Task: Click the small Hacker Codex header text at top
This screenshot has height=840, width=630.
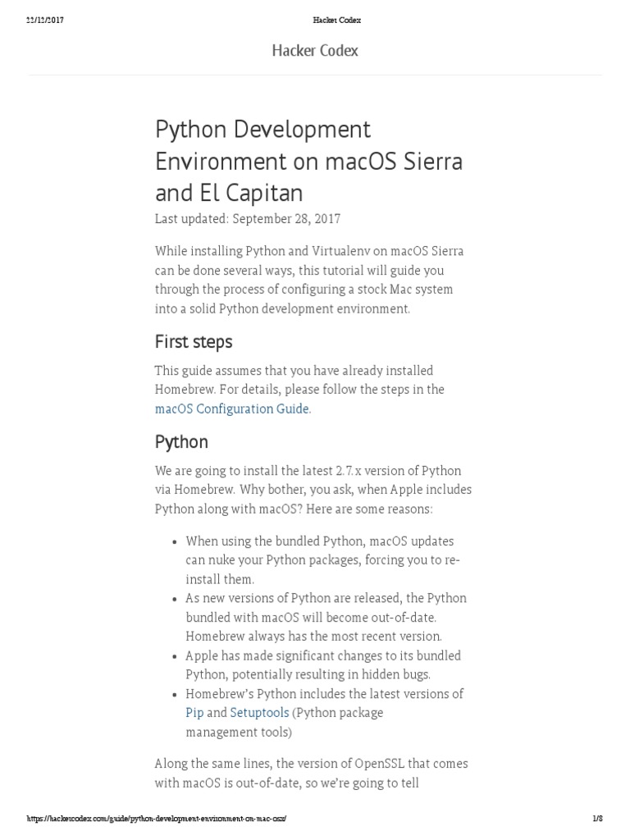Action: [x=315, y=21]
